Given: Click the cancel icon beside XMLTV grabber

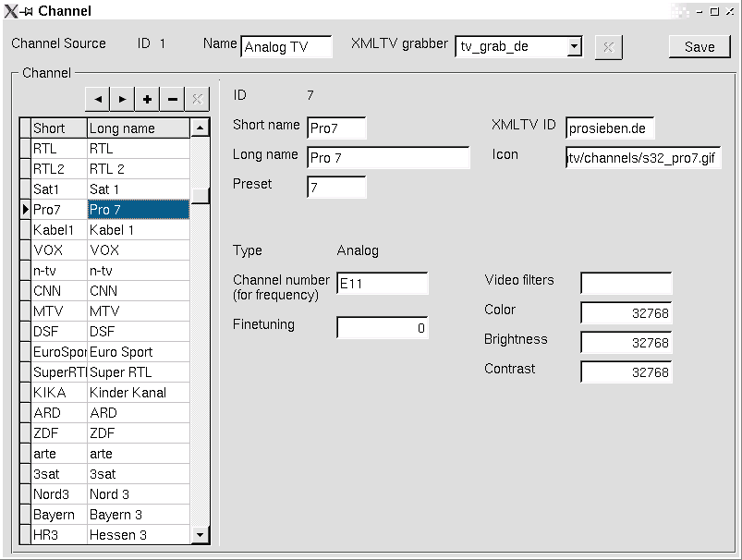Looking at the screenshot, I should [x=608, y=46].
